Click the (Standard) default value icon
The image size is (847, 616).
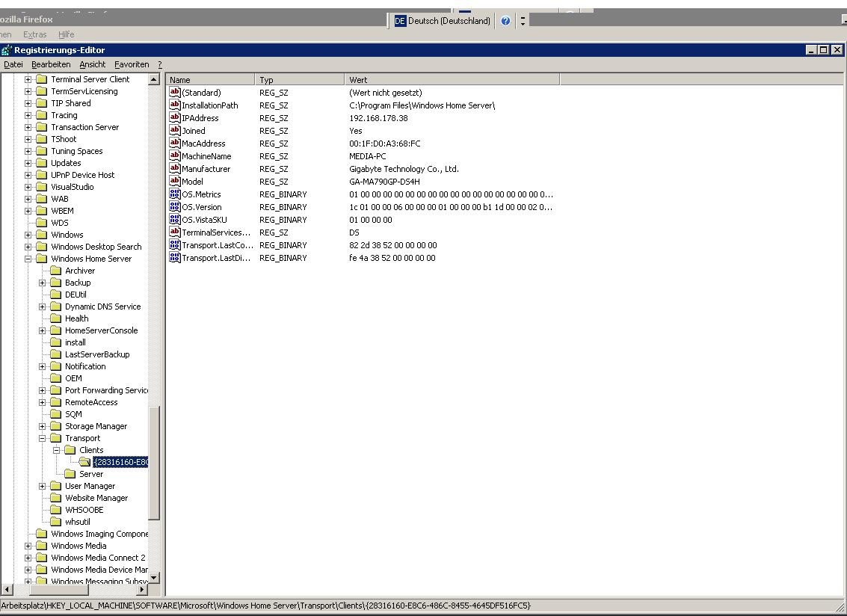pyautogui.click(x=174, y=93)
